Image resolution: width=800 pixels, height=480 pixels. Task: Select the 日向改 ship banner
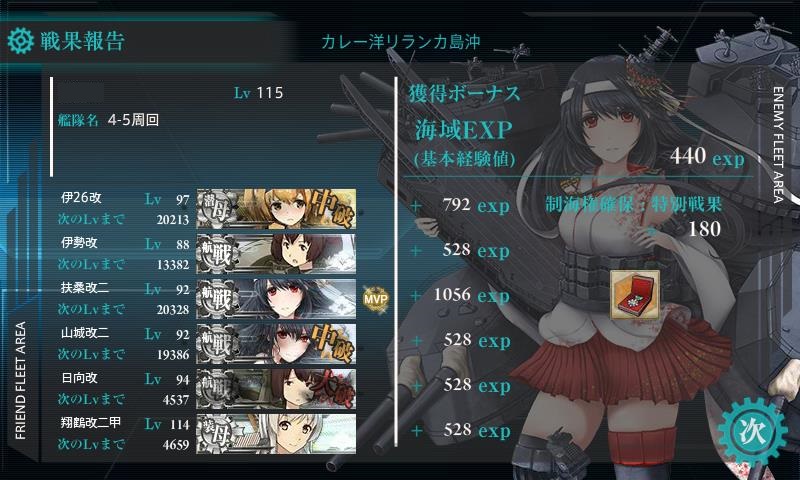point(276,389)
